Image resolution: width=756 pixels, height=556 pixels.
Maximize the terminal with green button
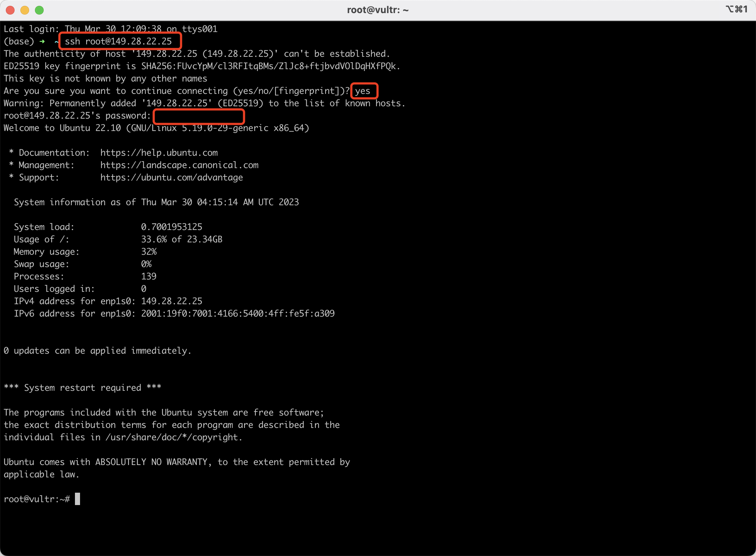[x=39, y=10]
